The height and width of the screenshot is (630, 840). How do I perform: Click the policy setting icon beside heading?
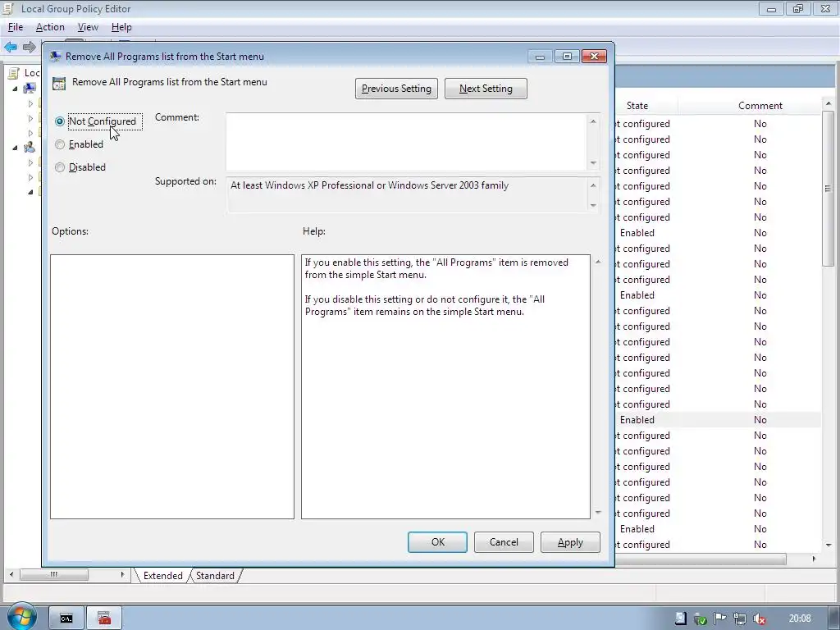click(59, 83)
